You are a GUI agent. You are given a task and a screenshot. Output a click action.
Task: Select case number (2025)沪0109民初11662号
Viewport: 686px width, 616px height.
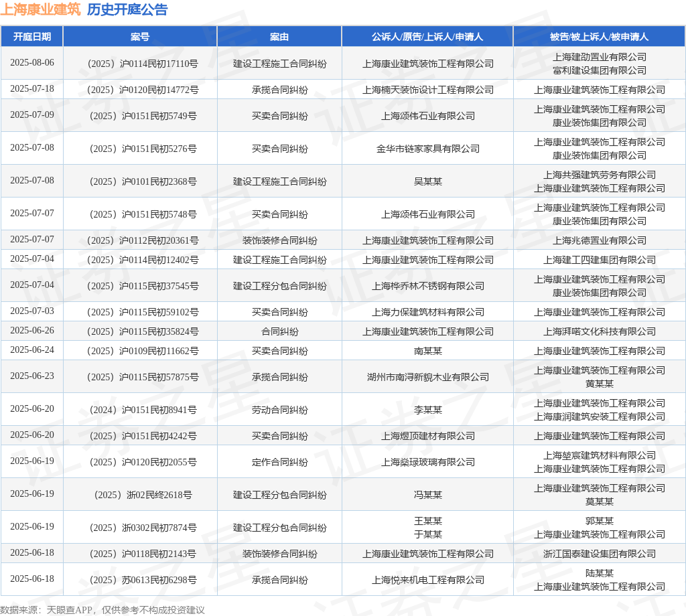point(143,351)
